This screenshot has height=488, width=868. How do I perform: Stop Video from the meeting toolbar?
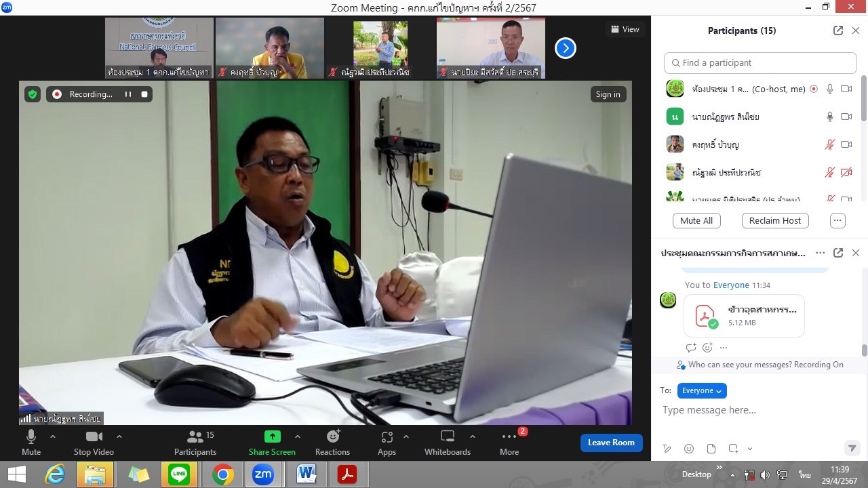pyautogui.click(x=94, y=442)
